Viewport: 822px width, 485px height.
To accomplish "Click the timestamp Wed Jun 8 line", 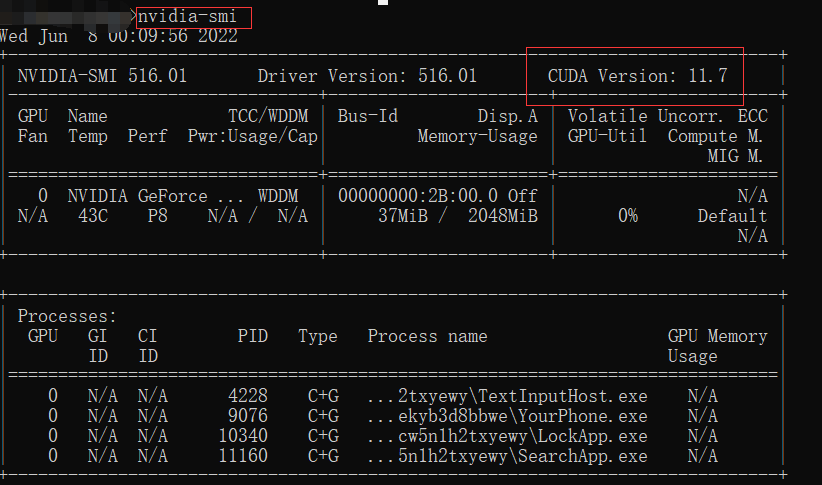I will click(x=119, y=37).
